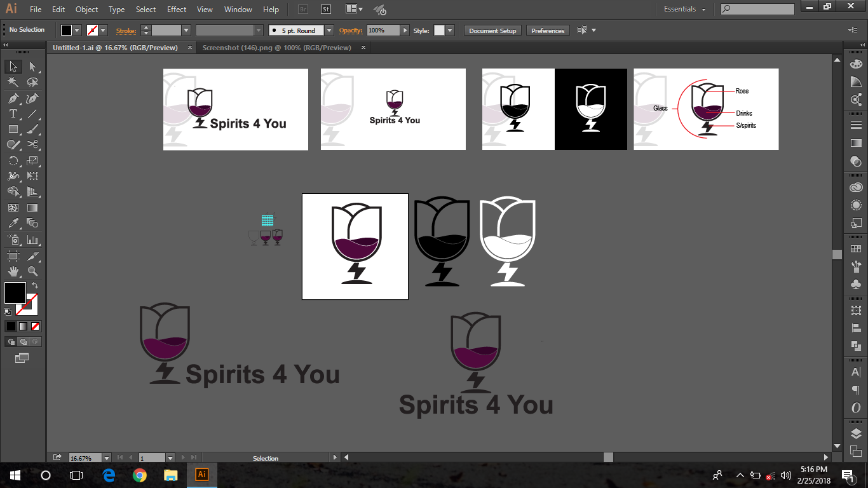The image size is (868, 488).
Task: Open the zoom level dropdown at 16.67%
Action: [106, 457]
